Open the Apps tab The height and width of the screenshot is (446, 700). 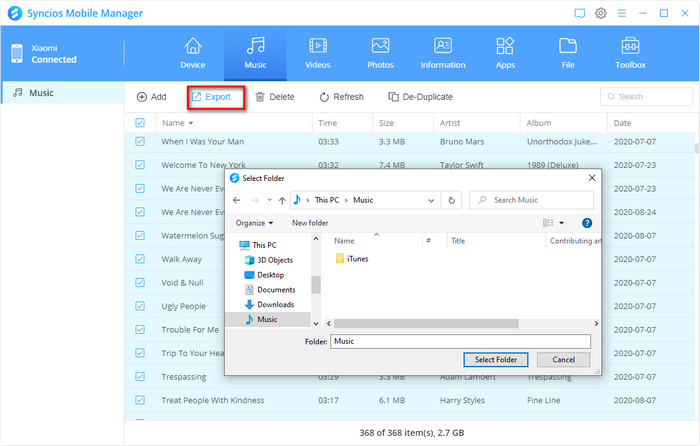[505, 53]
